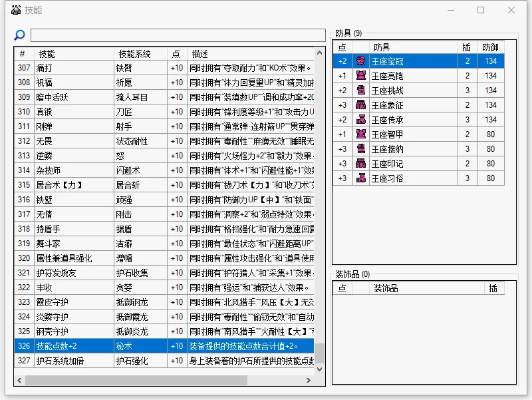Click the chest armor icon for 王座亮铠
This screenshot has width=532, height=400.
click(360, 76)
